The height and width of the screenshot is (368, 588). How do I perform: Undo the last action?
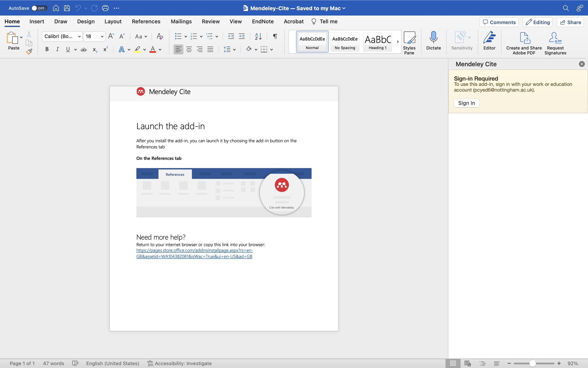(78, 8)
